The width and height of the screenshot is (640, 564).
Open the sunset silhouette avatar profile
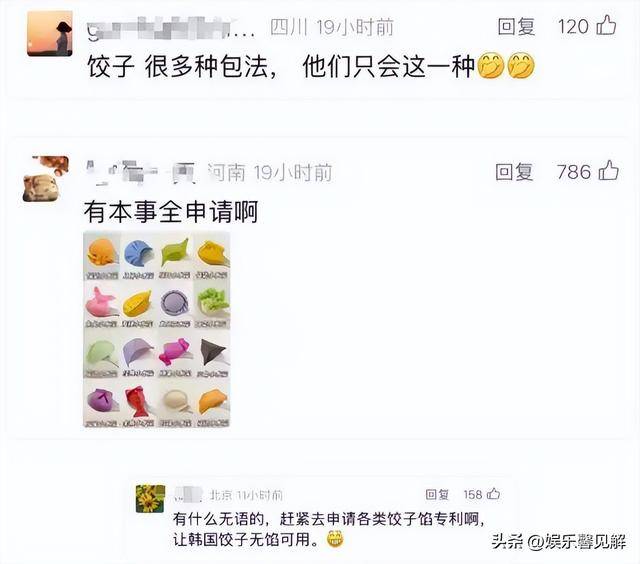pyautogui.click(x=50, y=33)
